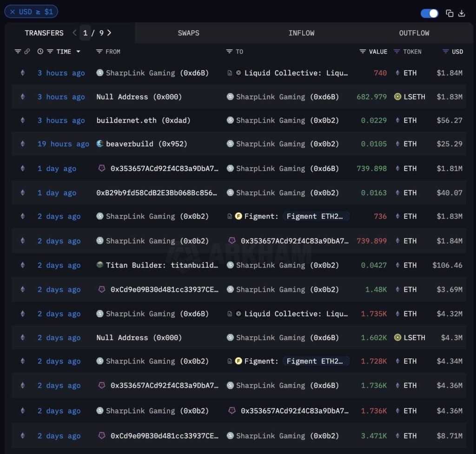Image resolution: width=476 pixels, height=454 pixels.
Task: Go to next transfers page
Action: (109, 33)
